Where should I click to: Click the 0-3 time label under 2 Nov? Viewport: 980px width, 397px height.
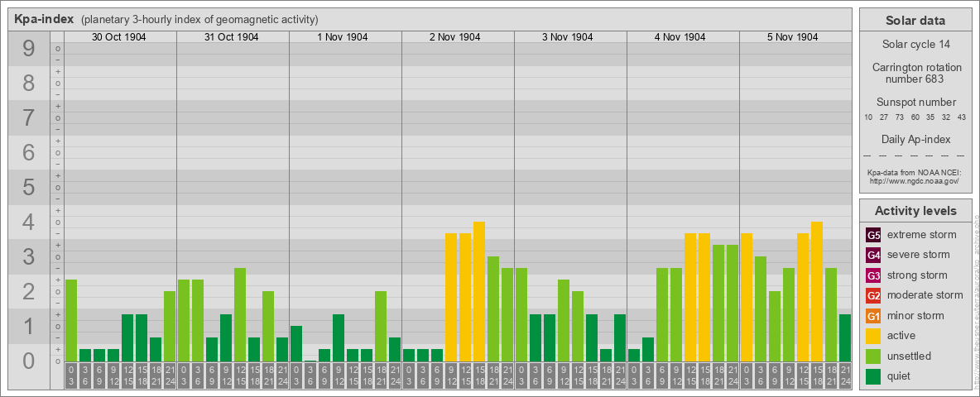(x=408, y=375)
